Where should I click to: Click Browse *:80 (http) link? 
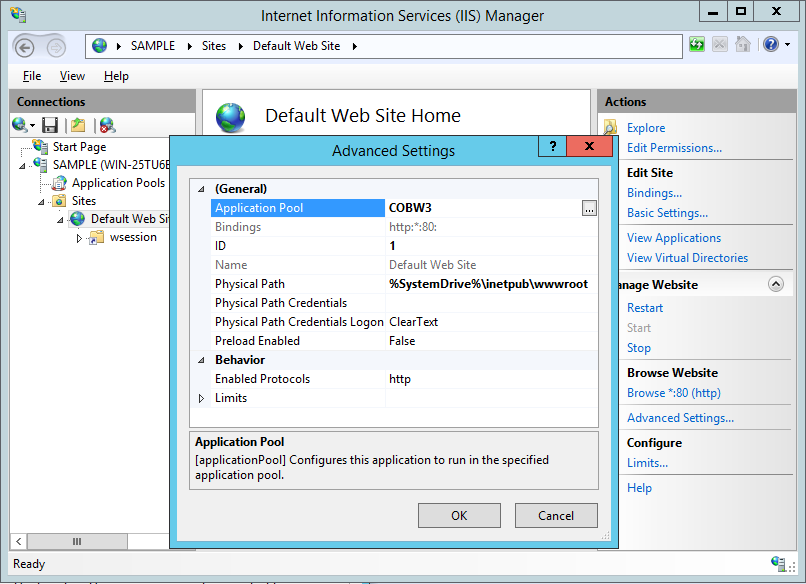(x=673, y=393)
